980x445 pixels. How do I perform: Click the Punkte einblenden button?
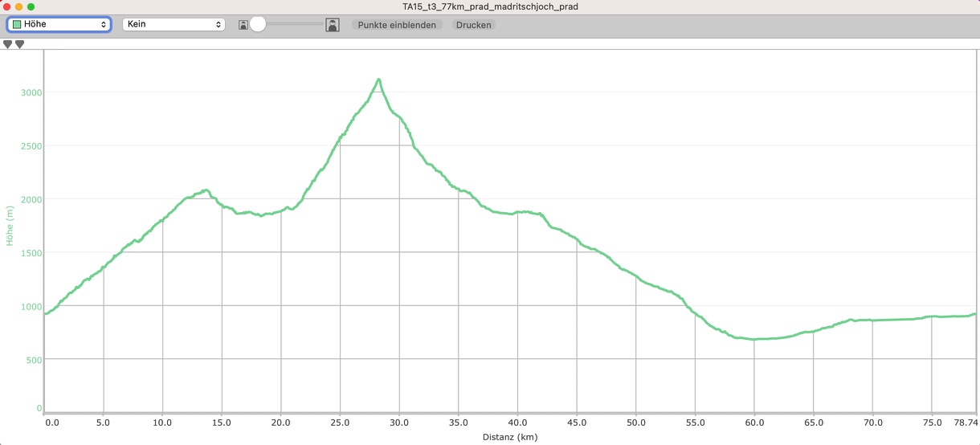click(x=397, y=25)
